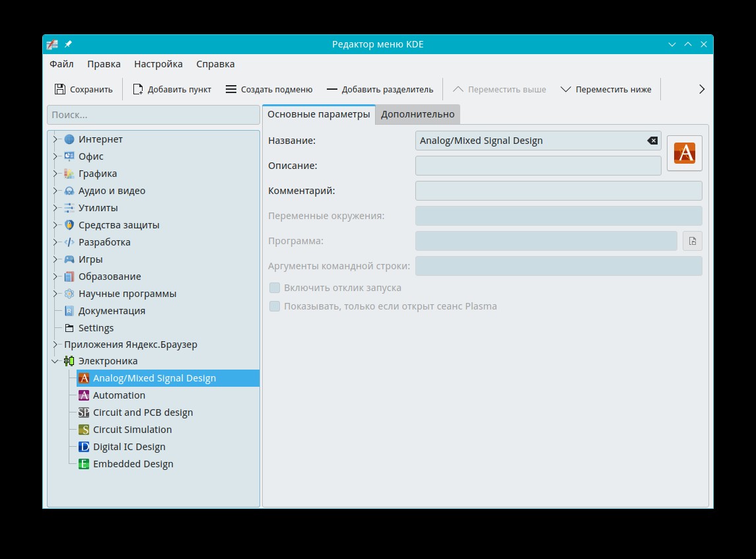The height and width of the screenshot is (559, 756).
Task: Open the Файл menu
Action: [x=61, y=64]
